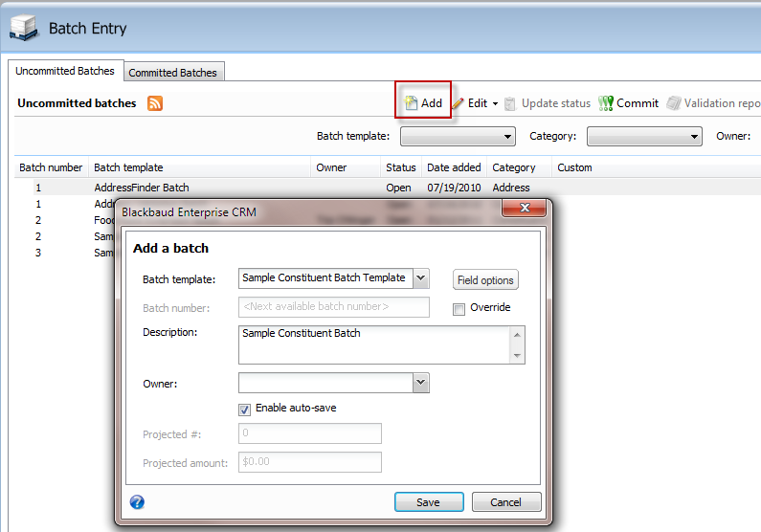Check the Override checkbox
The height and width of the screenshot is (532, 761).
[459, 309]
